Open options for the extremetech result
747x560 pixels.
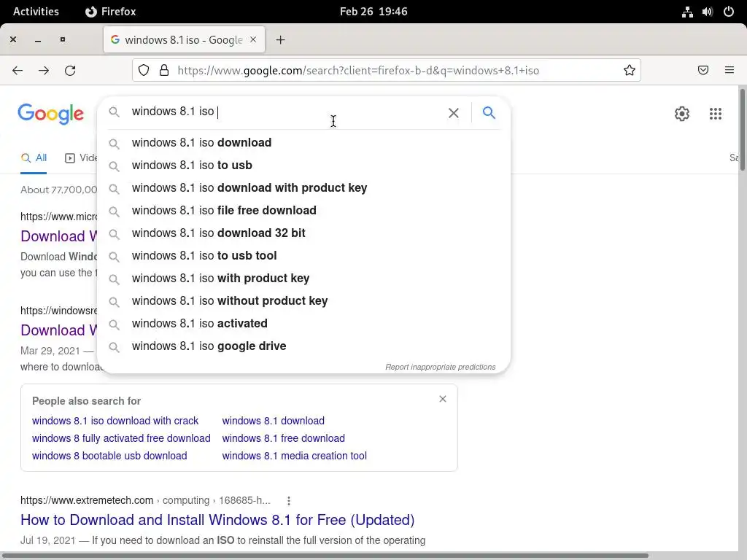pyautogui.click(x=289, y=500)
